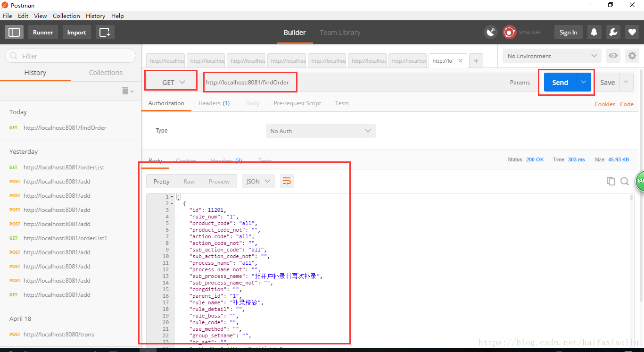Open the Help menu
The height and width of the screenshot is (352, 644).
point(117,16)
